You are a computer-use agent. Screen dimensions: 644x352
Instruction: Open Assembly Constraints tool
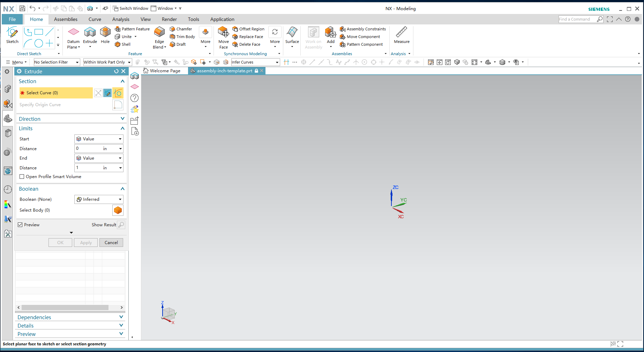[x=363, y=29]
